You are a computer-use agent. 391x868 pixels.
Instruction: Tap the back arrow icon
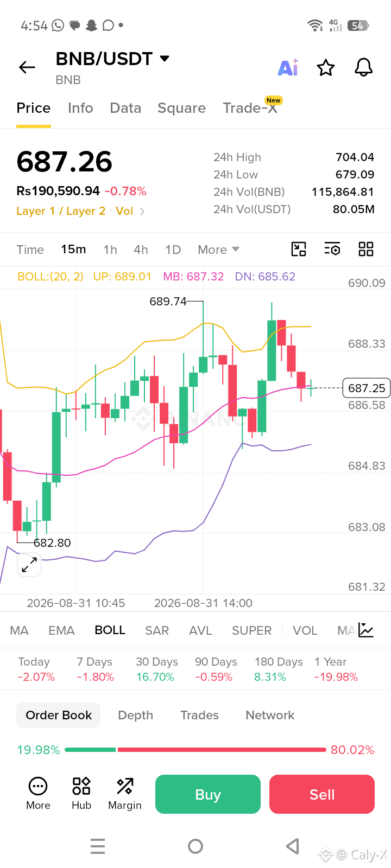point(27,67)
